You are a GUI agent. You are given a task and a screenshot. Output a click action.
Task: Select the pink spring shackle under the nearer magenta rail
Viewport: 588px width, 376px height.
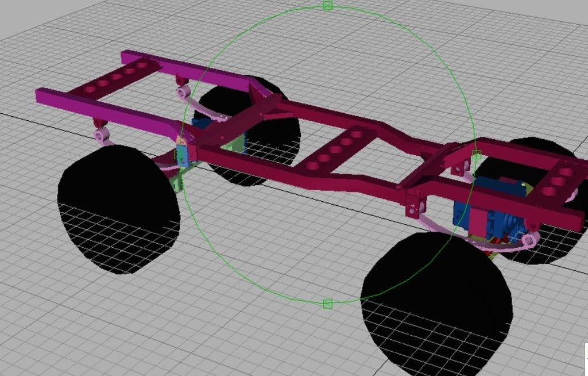[x=102, y=135]
